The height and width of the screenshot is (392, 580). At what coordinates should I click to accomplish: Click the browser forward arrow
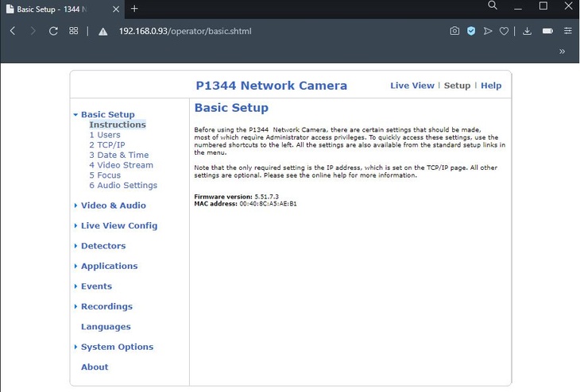[33, 31]
